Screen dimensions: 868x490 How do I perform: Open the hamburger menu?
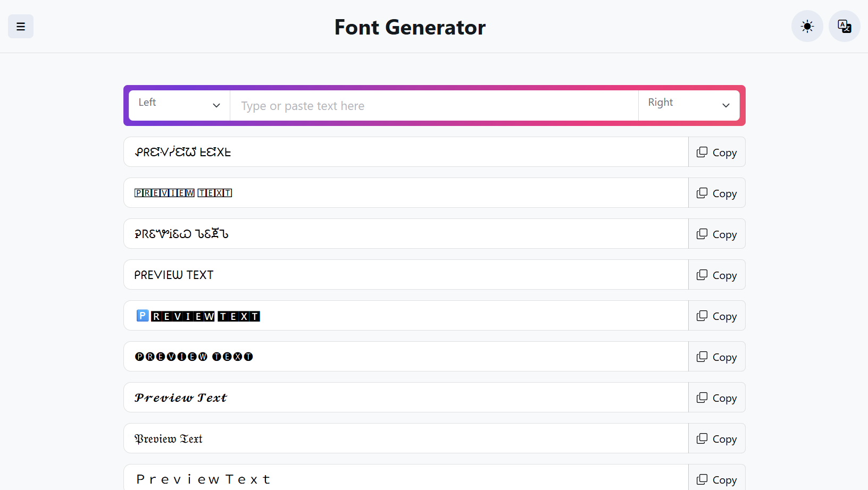click(x=21, y=27)
